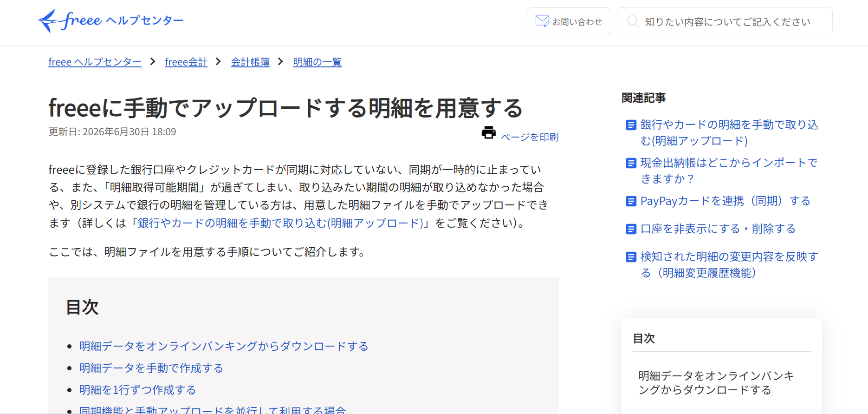Click document icon beside 口座を非表示にする
This screenshot has height=414, width=868.
click(631, 229)
